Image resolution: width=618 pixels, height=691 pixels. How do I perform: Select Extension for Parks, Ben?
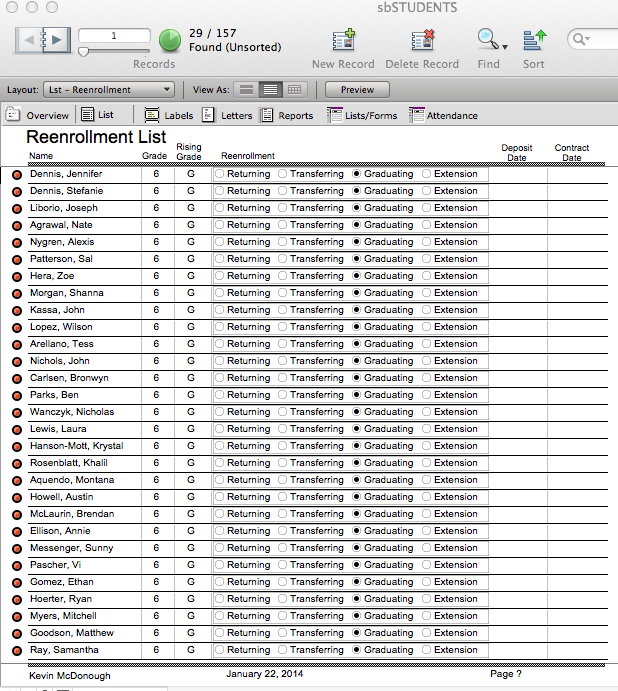[427, 395]
